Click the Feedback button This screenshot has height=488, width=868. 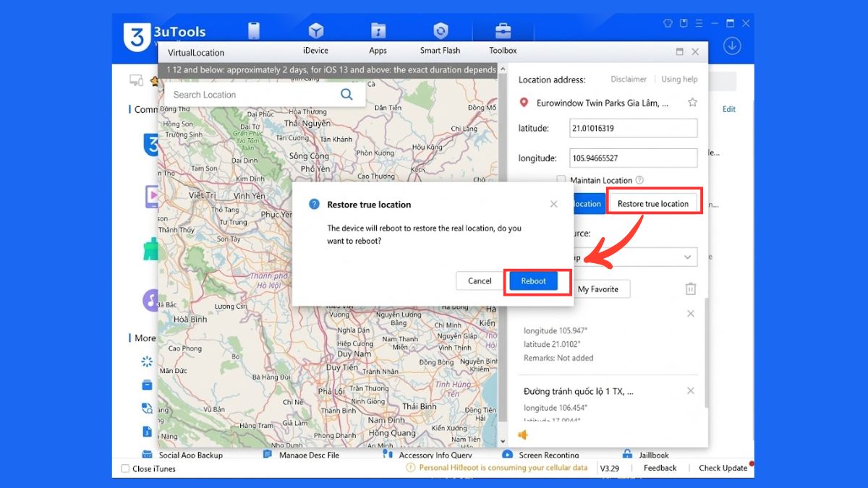[x=660, y=468]
